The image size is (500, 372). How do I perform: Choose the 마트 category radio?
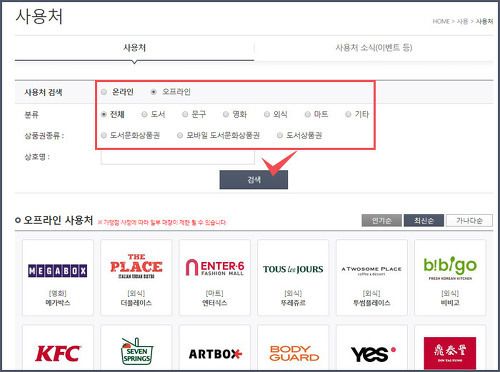[307, 114]
